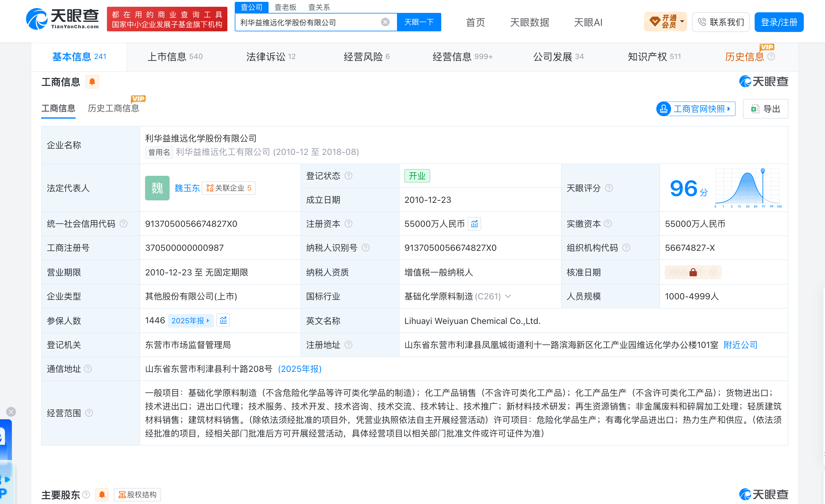Click help icon next to 经营范围
Screen dimensions: 825x504
(x=89, y=413)
